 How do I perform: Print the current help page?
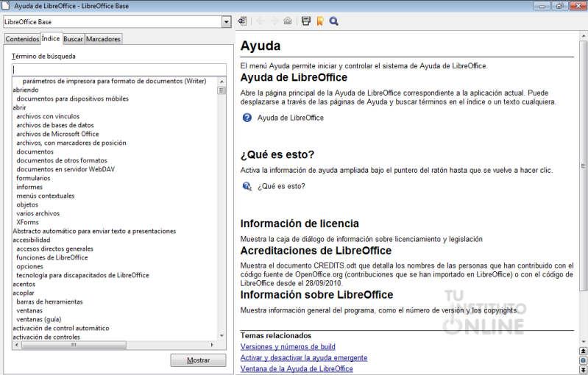[306, 21]
